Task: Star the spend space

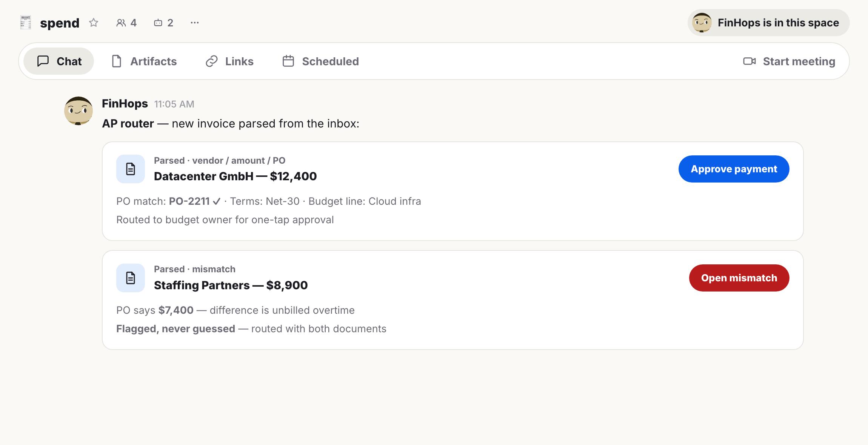Action: (x=94, y=23)
